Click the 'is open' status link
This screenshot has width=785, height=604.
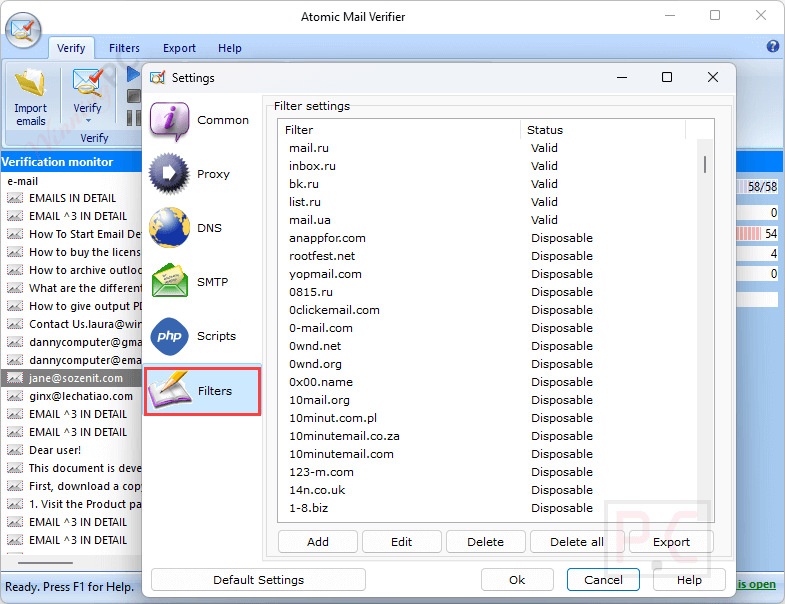tap(756, 584)
